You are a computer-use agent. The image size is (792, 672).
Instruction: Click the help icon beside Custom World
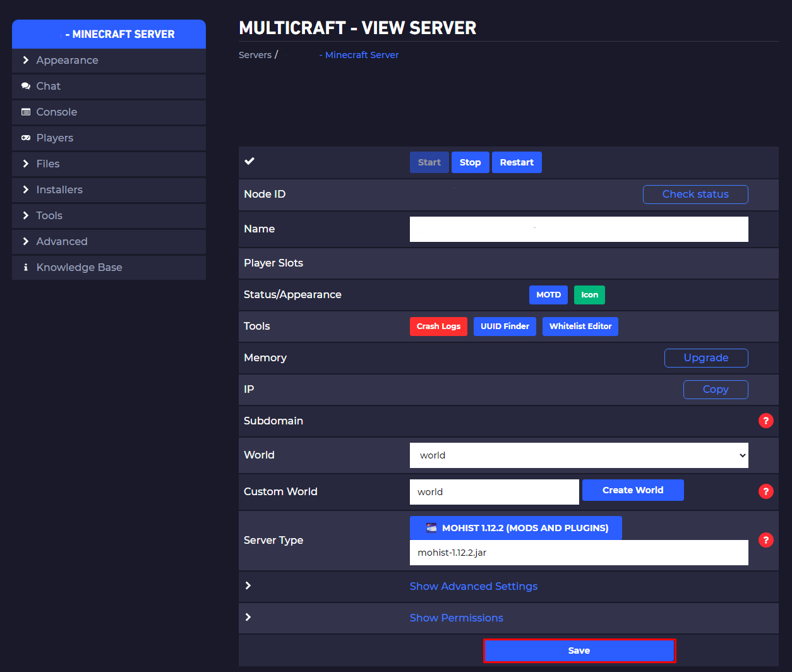(x=765, y=491)
